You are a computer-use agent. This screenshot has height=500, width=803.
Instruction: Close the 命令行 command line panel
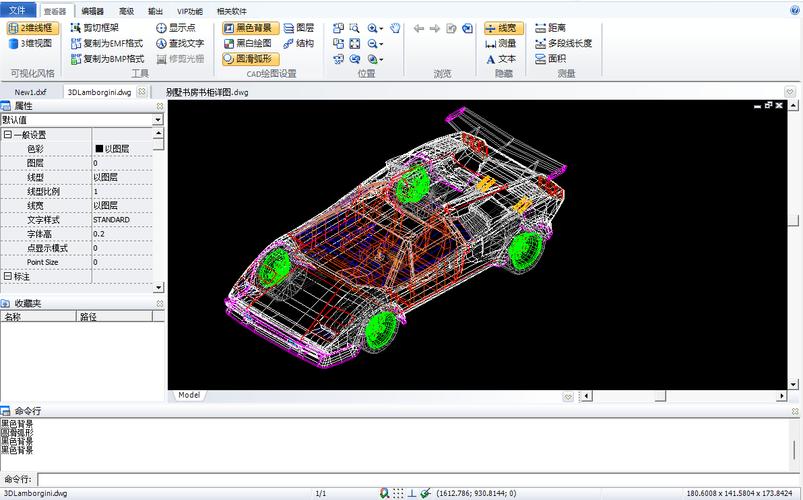pyautogui.click(x=795, y=411)
